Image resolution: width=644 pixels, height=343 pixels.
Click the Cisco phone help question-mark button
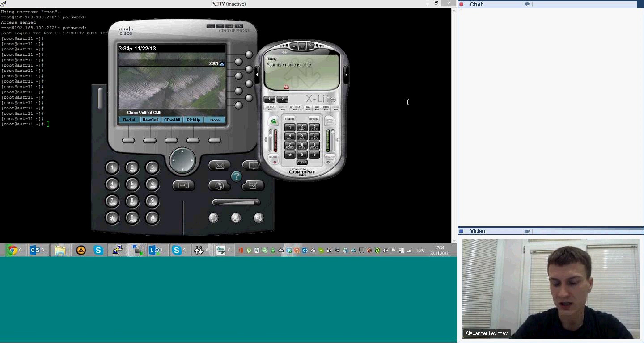tap(236, 176)
